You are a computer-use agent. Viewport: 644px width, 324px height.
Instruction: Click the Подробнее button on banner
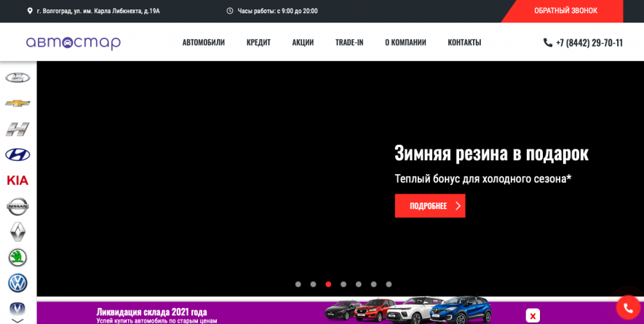(429, 205)
